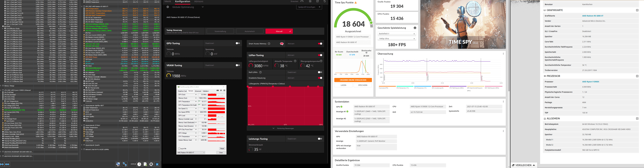Viewport: 644px width, 168px height.
Task: Open the GPU-Z hamburger menu
Action: coord(224,90)
